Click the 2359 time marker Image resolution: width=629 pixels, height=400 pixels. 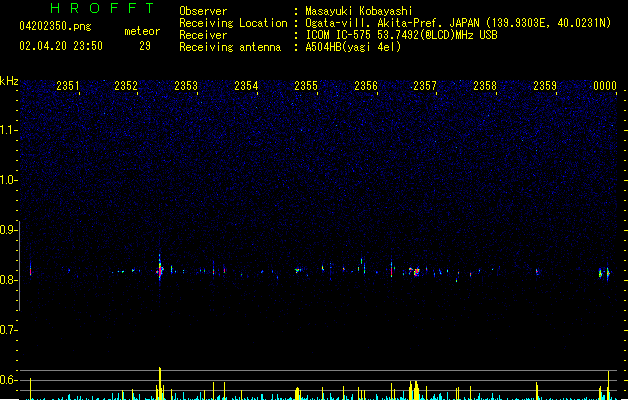545,86
